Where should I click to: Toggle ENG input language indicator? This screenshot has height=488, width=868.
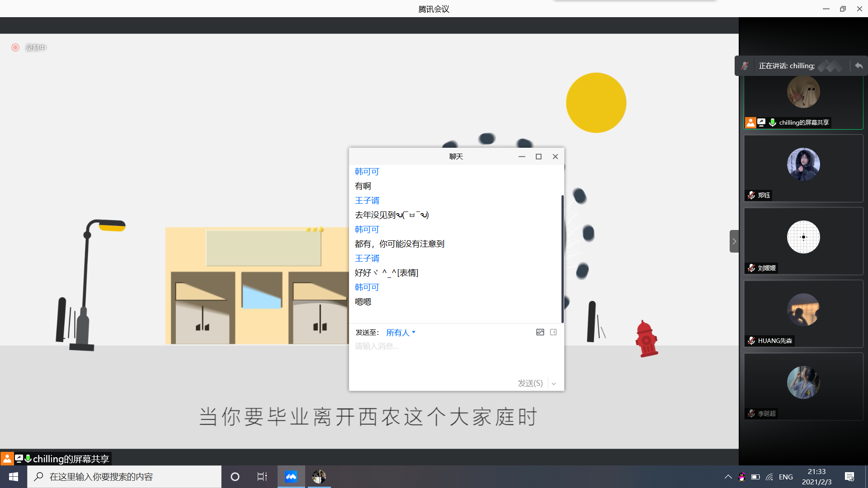click(786, 477)
